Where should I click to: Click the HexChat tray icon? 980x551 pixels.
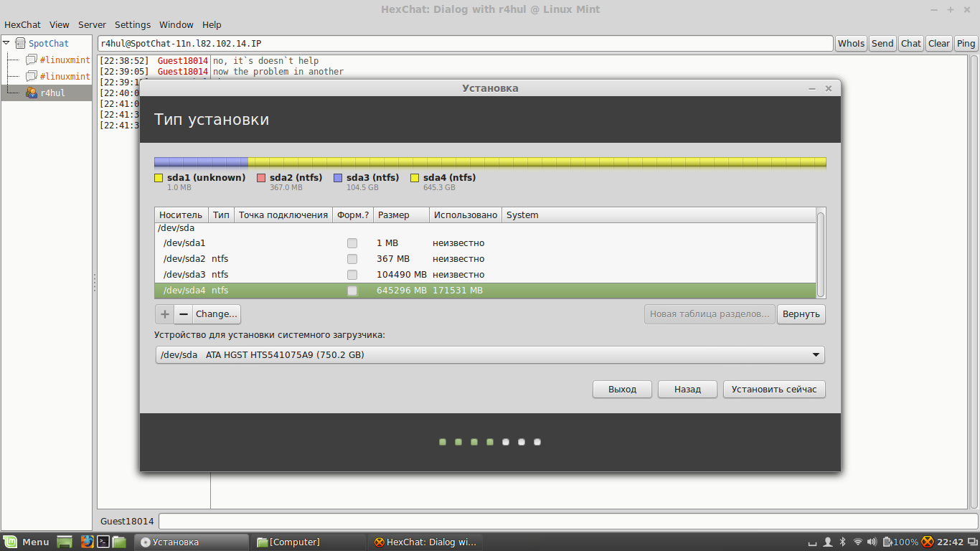[x=928, y=542]
